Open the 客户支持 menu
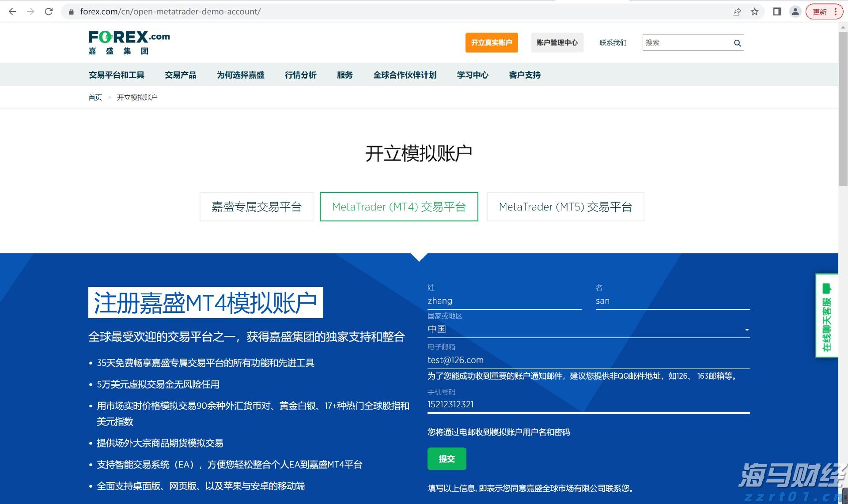The width and height of the screenshot is (848, 504). [x=524, y=75]
